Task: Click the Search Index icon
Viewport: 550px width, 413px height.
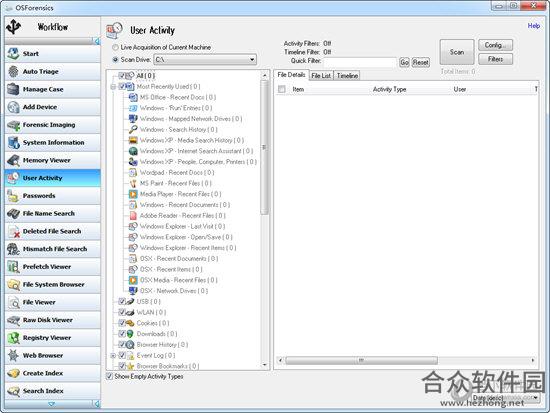Action: [13, 391]
